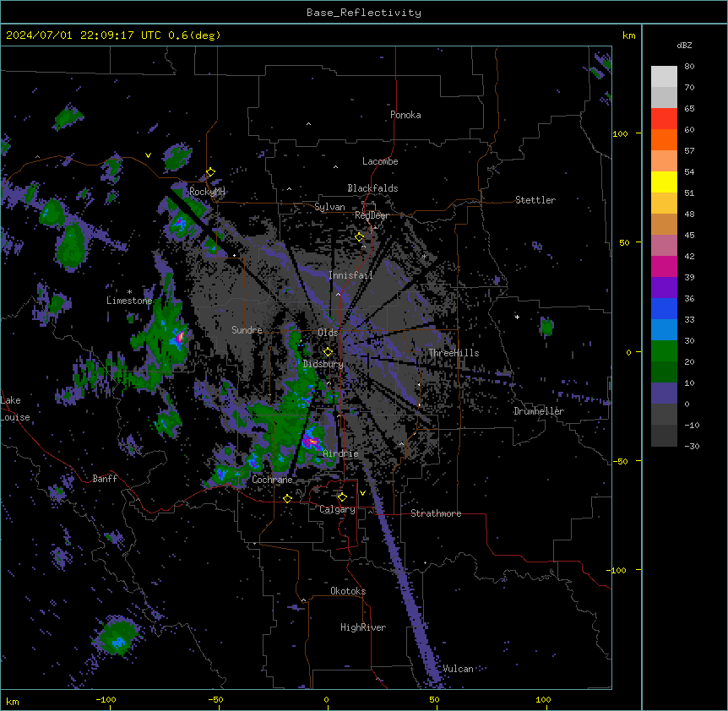The width and height of the screenshot is (728, 711).
Task: Click the Cochrane label
Action: 272,480
